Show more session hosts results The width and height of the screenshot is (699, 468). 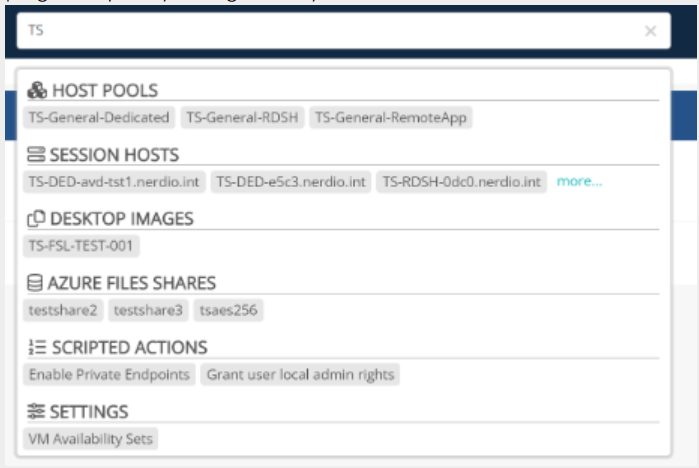point(579,182)
